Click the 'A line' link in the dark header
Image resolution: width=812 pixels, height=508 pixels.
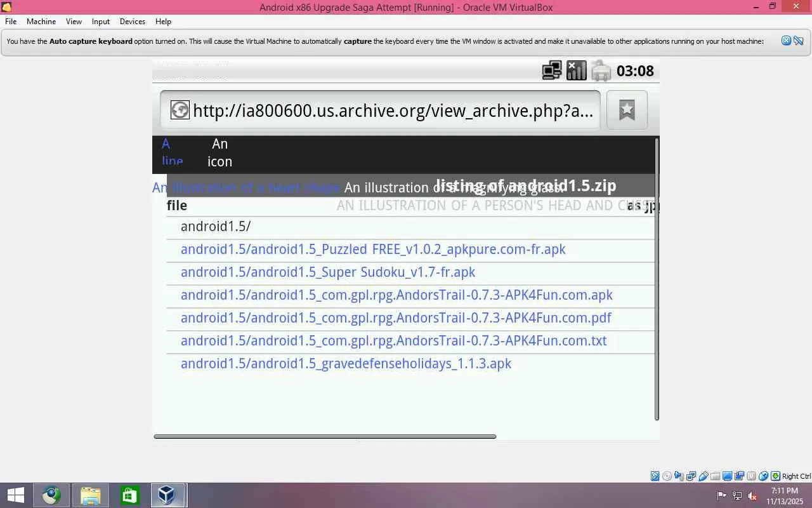[172, 152]
